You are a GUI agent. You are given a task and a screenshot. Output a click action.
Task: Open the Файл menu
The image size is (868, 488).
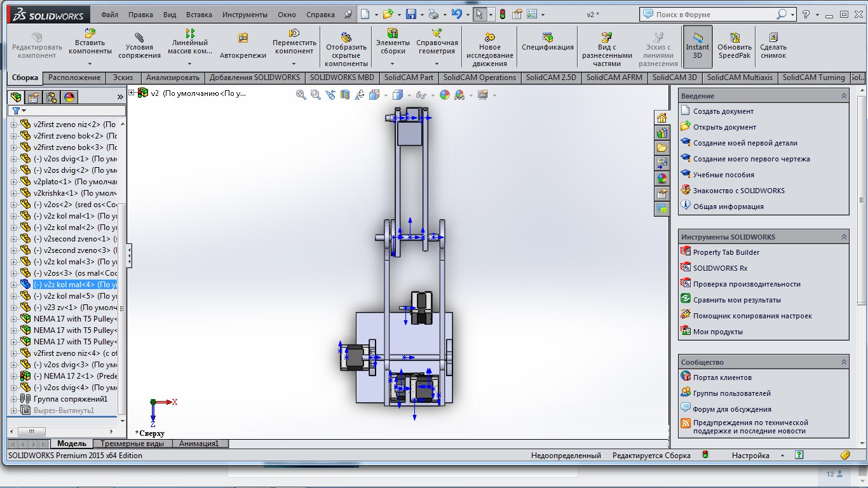(109, 15)
